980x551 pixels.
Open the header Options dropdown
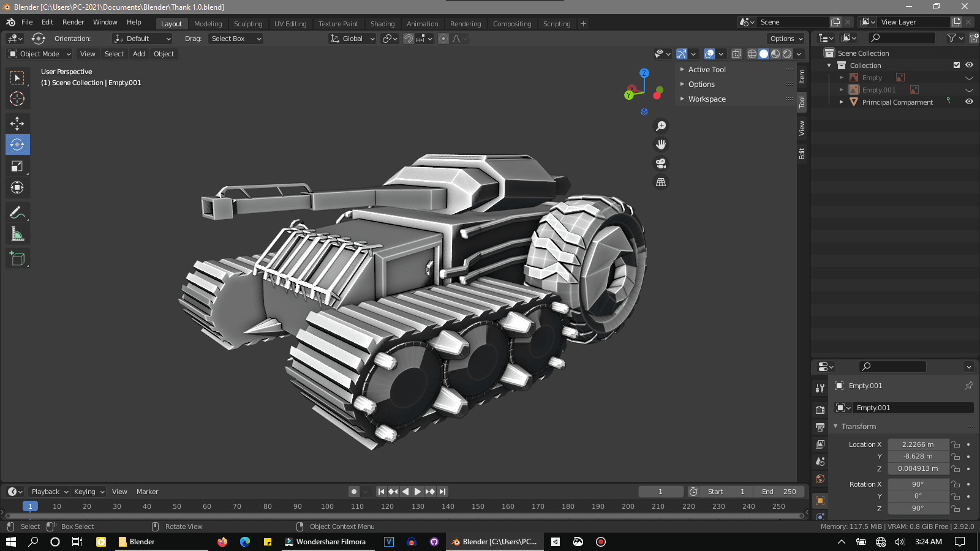coord(786,39)
